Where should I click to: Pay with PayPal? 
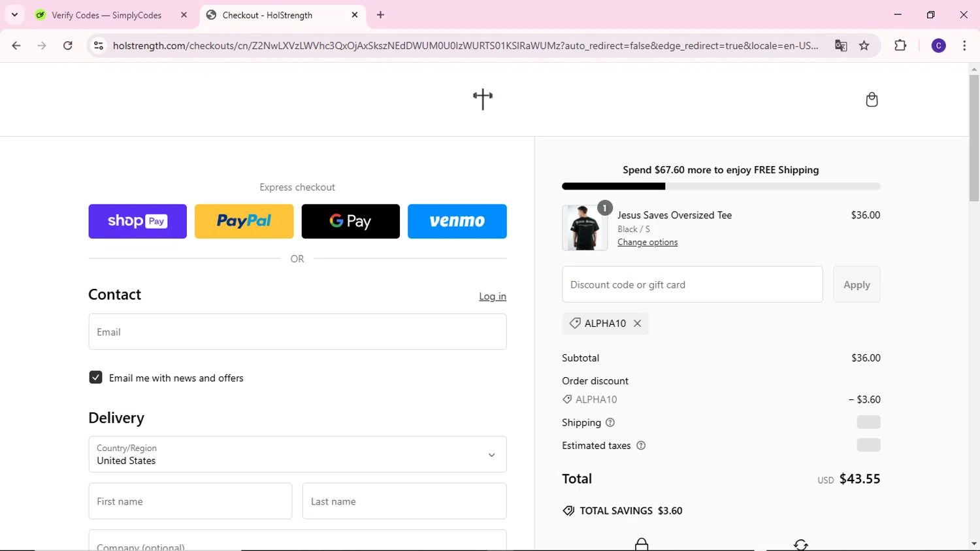(x=244, y=221)
